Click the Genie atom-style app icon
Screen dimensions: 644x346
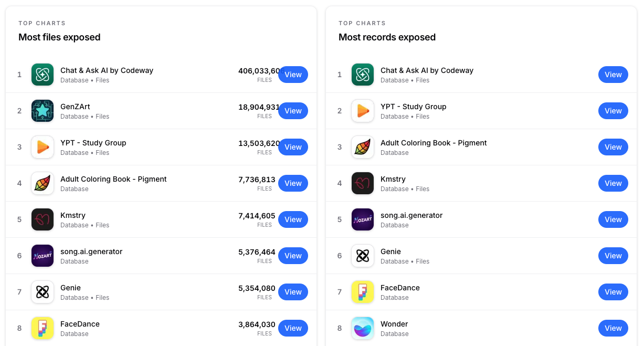(43, 292)
